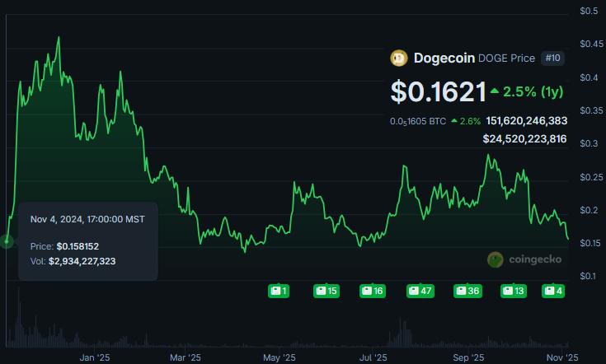The height and width of the screenshot is (364, 606).
Task: Open the news marker labeled 13
Action: (514, 291)
